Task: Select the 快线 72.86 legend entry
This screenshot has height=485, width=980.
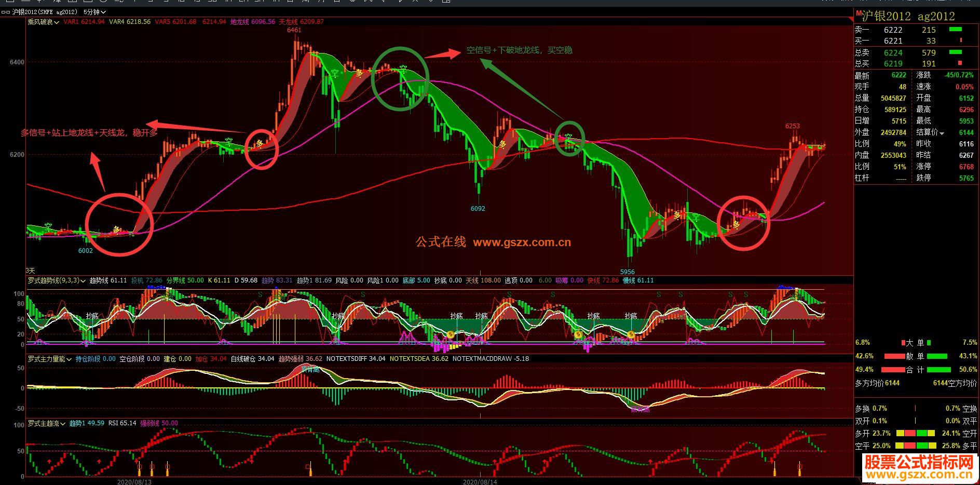Action: (603, 280)
